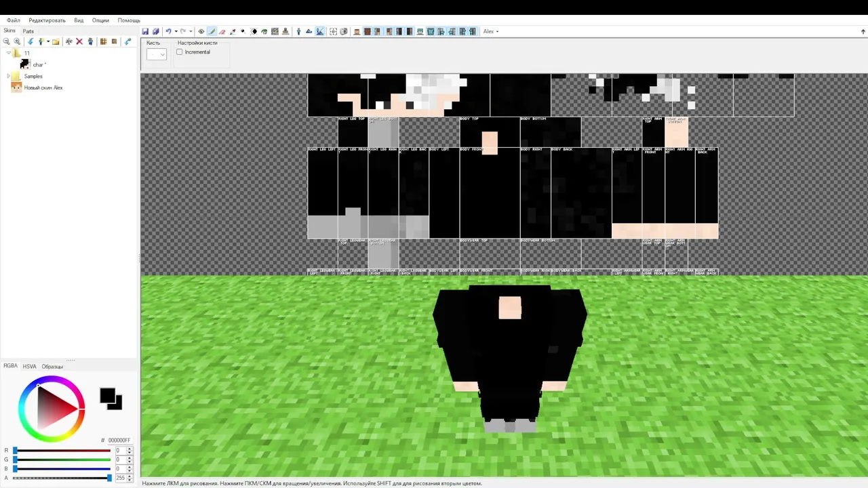
Task: Open the new skin dropdown arrow
Action: click(47, 41)
